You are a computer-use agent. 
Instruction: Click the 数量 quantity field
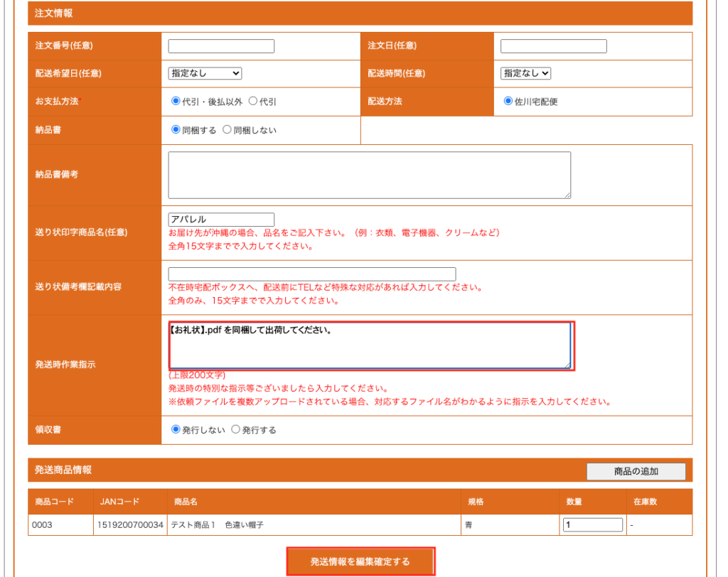pyautogui.click(x=592, y=525)
